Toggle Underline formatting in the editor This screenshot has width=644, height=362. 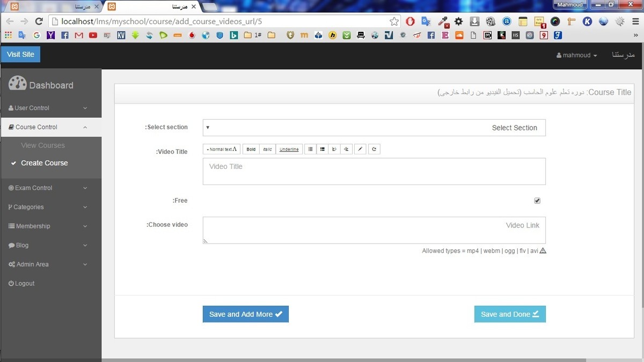(x=289, y=149)
